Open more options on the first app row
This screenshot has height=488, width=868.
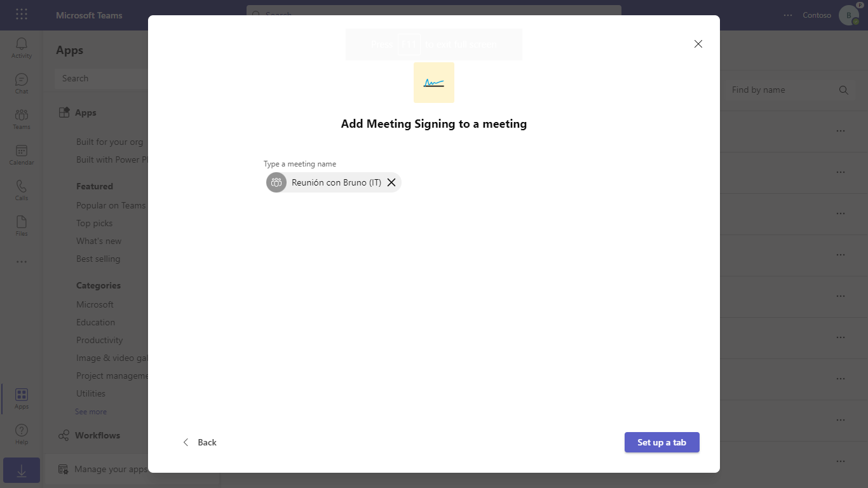(841, 131)
